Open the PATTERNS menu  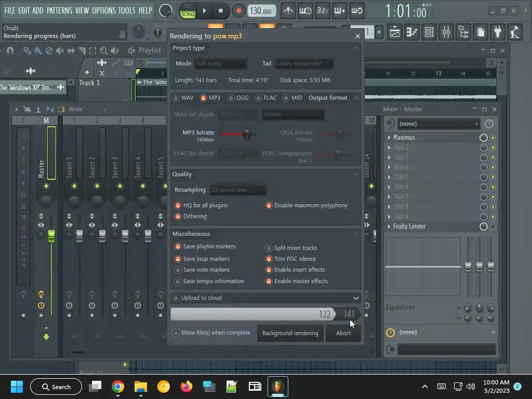[59, 10]
